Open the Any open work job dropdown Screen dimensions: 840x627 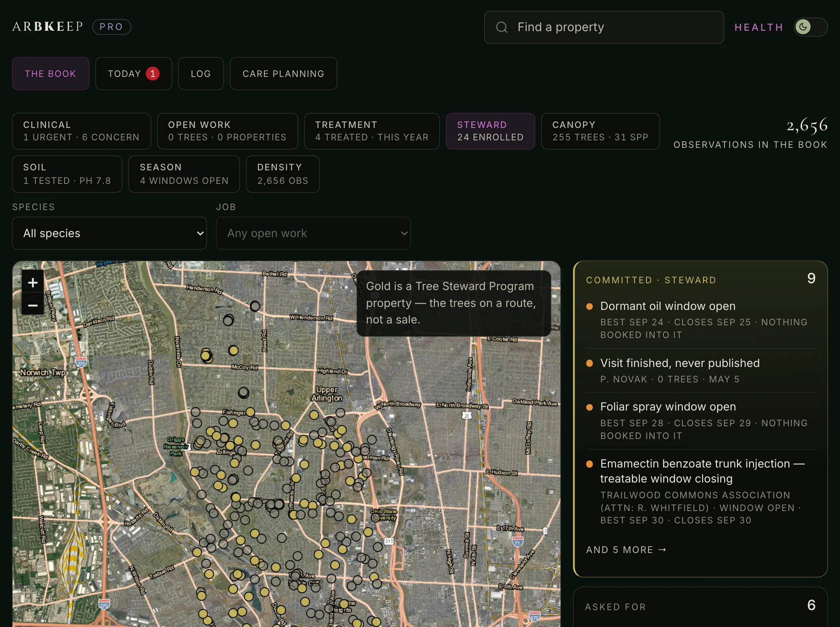pos(313,233)
